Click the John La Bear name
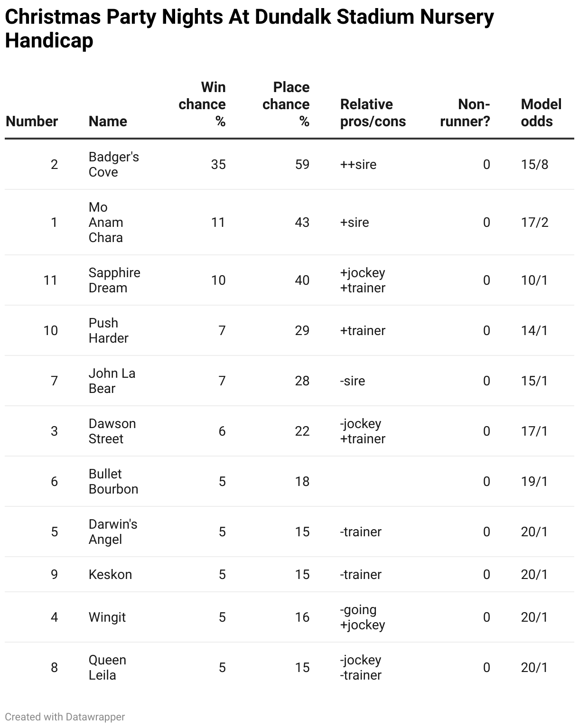Image resolution: width=579 pixels, height=728 pixels. (x=112, y=381)
